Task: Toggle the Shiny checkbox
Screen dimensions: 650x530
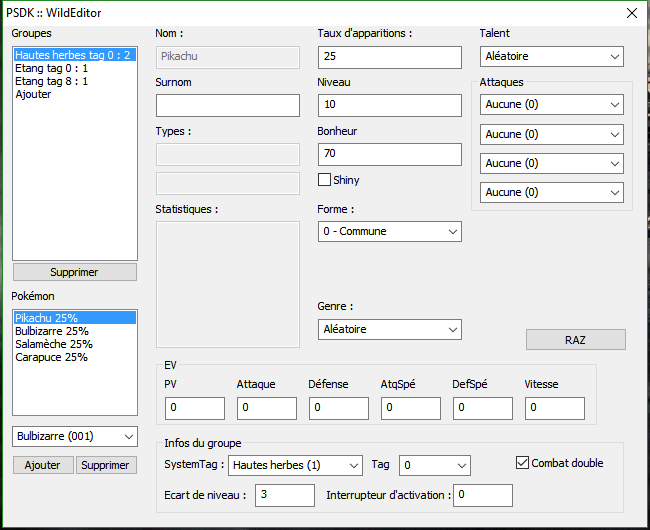Action: pos(324,180)
